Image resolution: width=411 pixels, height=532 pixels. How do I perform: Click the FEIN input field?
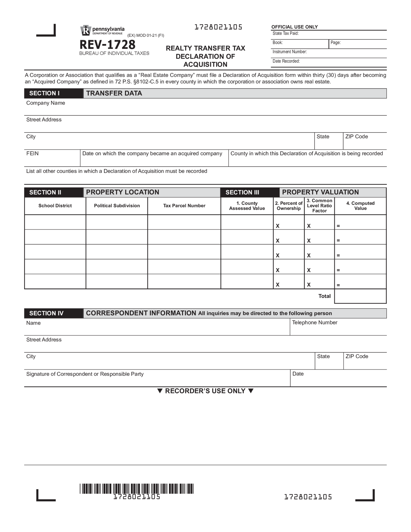(52, 158)
